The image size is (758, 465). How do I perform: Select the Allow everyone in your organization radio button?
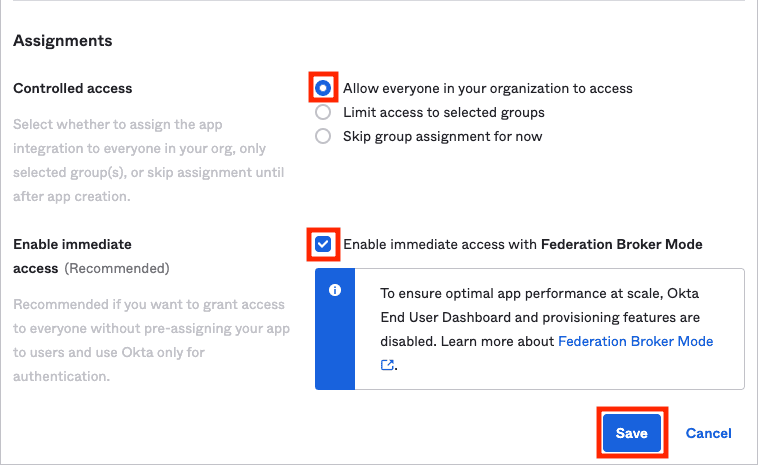pos(323,88)
